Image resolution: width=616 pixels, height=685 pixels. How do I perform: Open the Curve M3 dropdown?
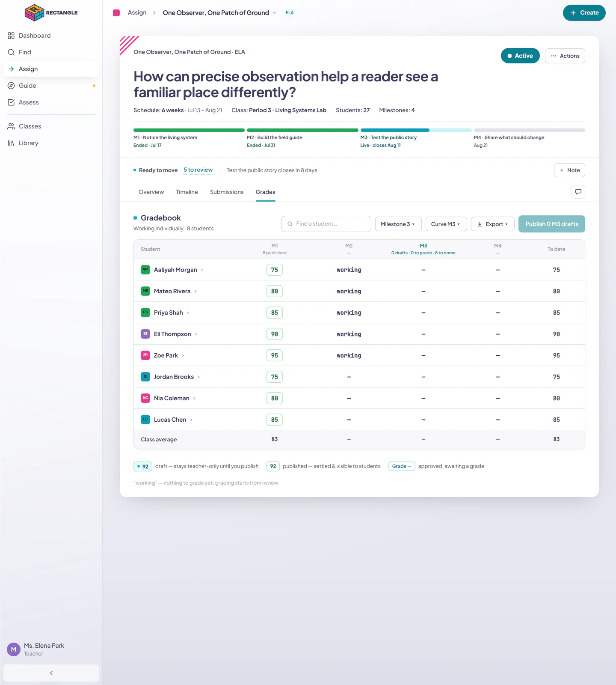click(446, 224)
